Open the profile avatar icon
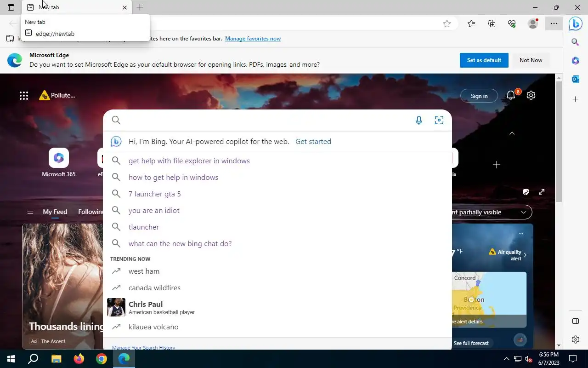 point(533,23)
